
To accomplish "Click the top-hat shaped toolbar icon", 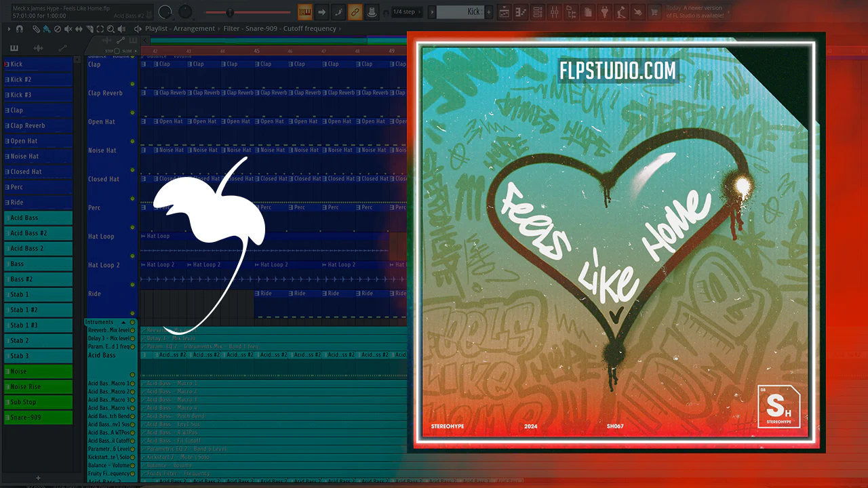I will click(371, 12).
